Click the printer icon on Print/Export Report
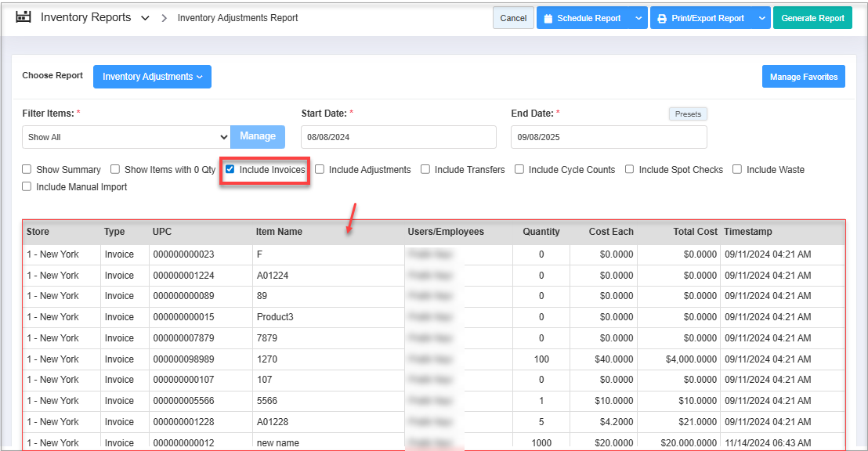Screen dimensions: 868x451 pyautogui.click(x=662, y=18)
